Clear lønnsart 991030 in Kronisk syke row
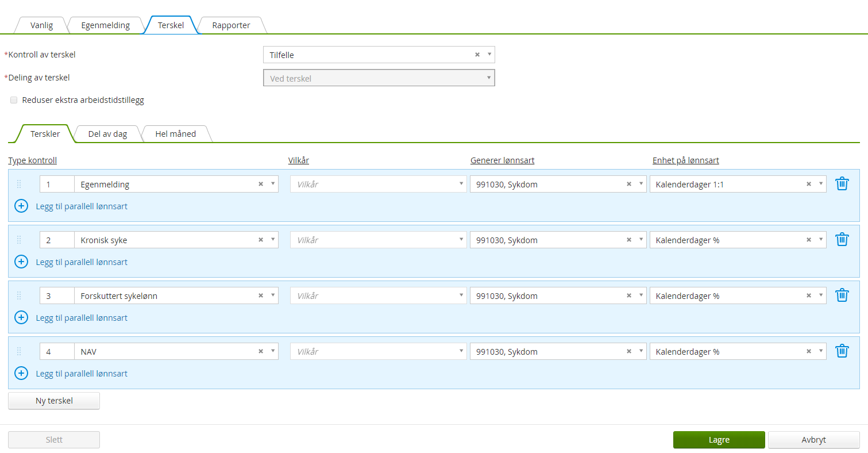868x453 pixels. coord(628,240)
